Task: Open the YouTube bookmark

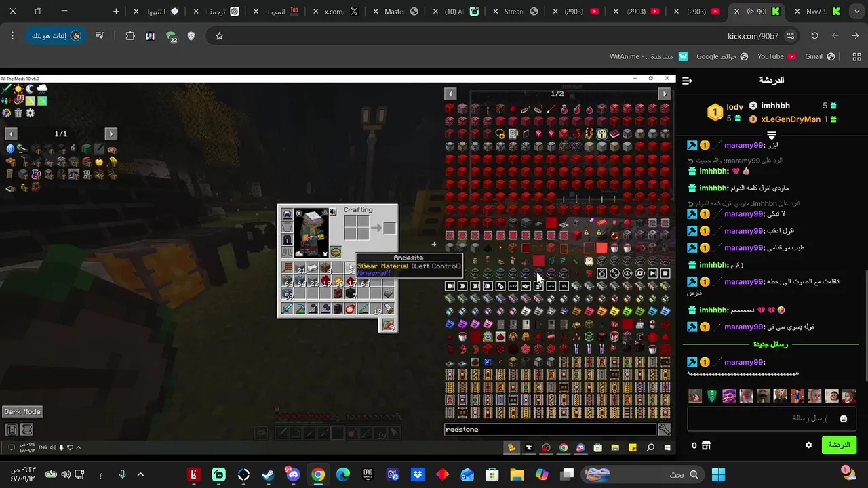Action: (776, 57)
